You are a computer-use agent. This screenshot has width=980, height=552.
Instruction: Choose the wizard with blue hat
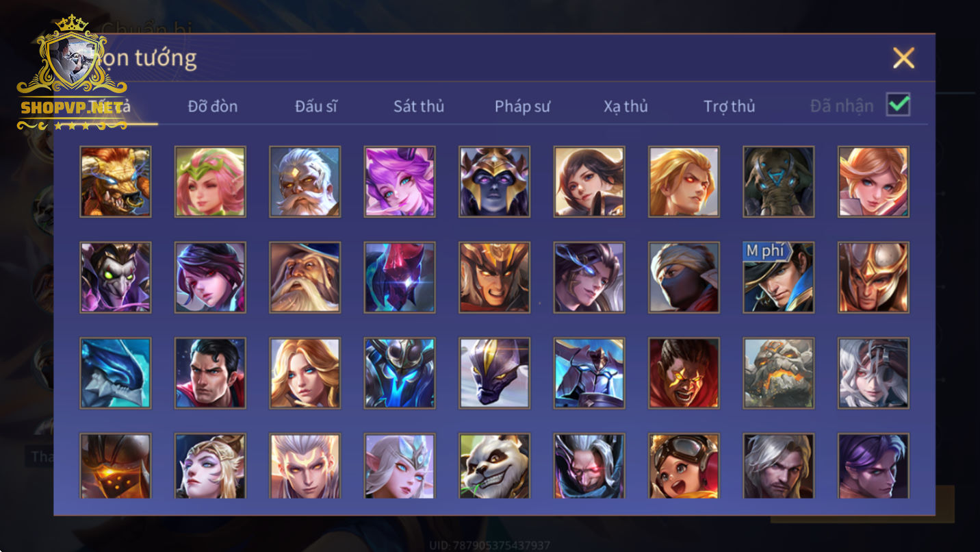point(305,277)
